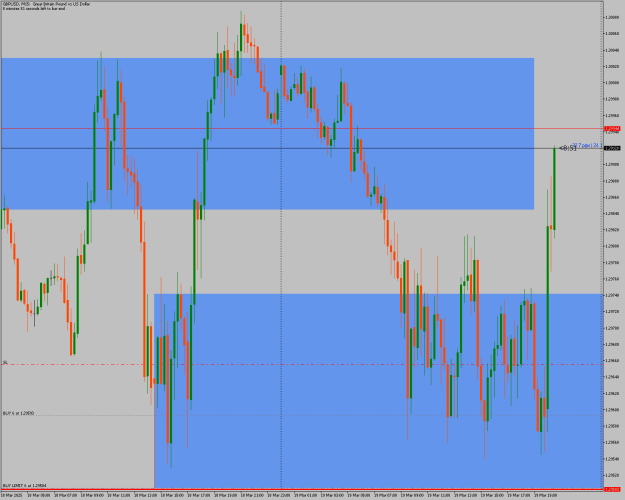Select the 'BUY 6 at' order label

click(18, 413)
